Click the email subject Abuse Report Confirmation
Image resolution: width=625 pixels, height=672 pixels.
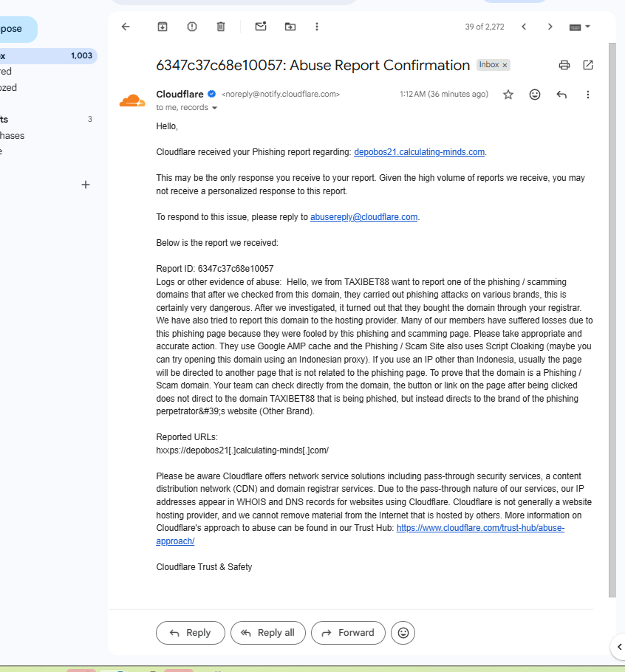tap(313, 65)
